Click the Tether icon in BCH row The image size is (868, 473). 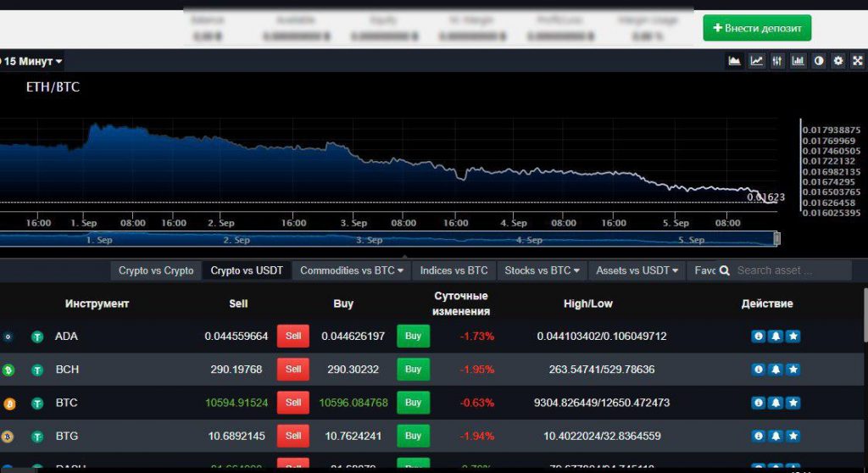(x=37, y=370)
